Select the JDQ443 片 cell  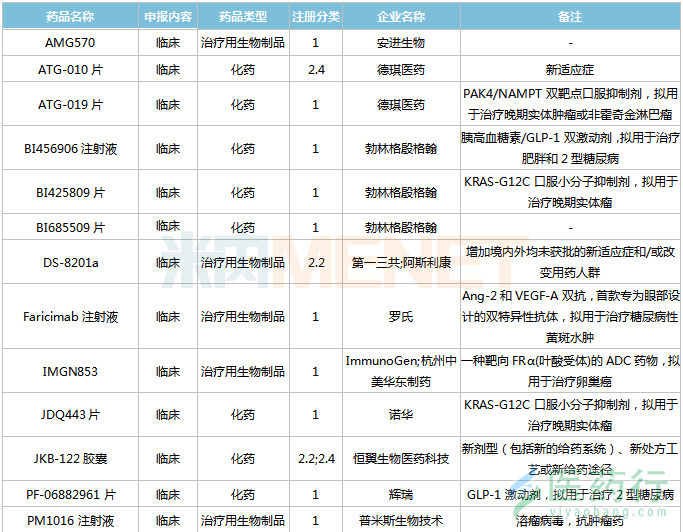70,414
